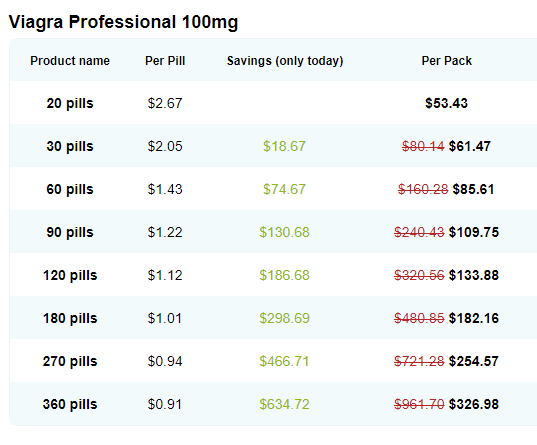Click the $53.43 pack price

(446, 103)
